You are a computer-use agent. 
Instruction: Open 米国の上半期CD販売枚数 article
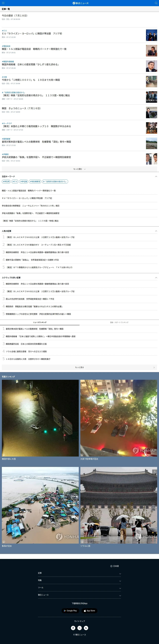click(37, 126)
